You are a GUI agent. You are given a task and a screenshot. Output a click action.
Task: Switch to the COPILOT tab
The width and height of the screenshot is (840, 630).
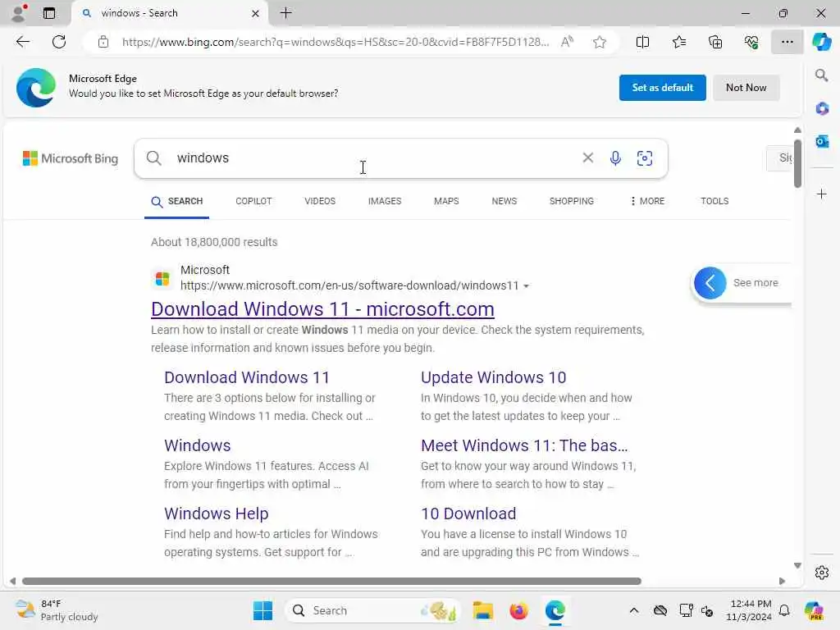point(253,202)
